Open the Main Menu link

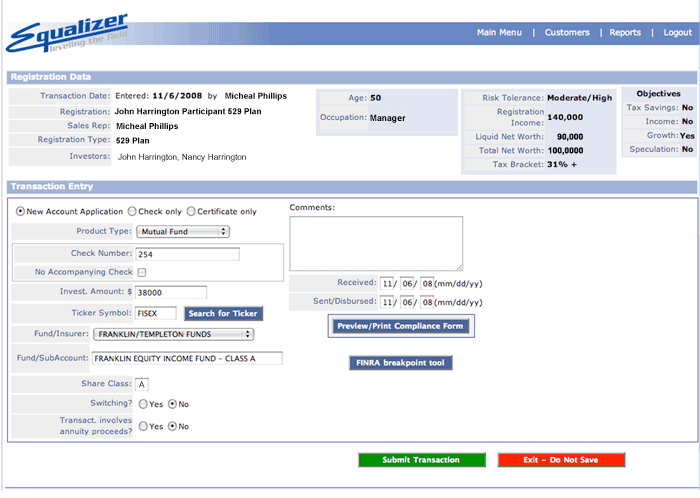point(499,33)
